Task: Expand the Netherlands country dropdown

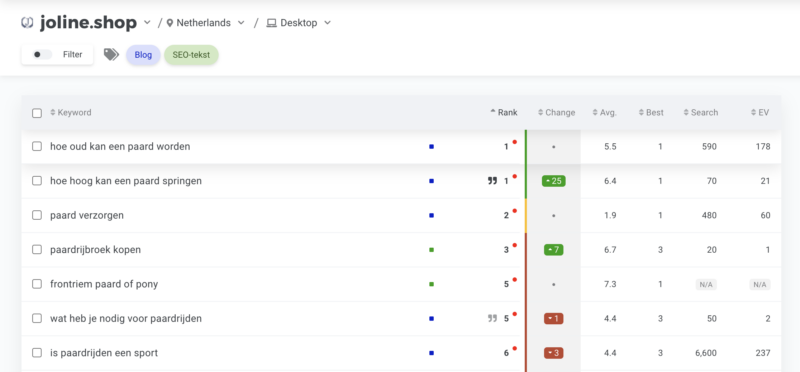Action: coord(241,23)
